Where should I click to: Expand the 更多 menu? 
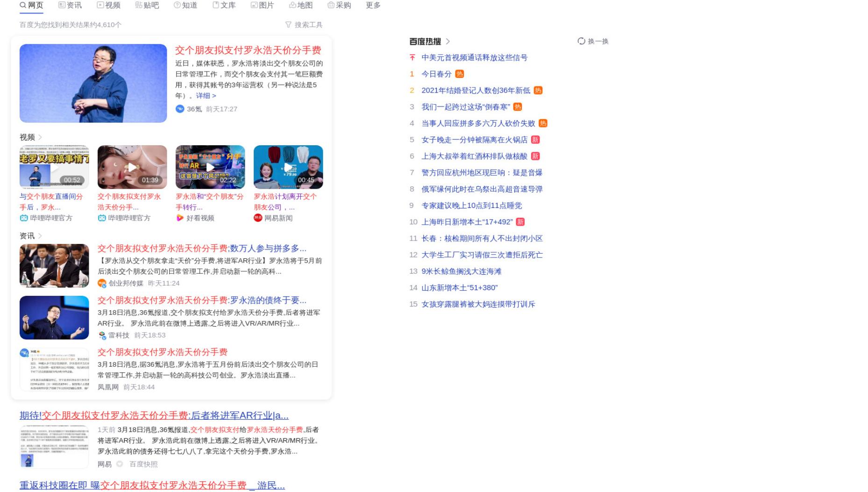[x=373, y=5]
